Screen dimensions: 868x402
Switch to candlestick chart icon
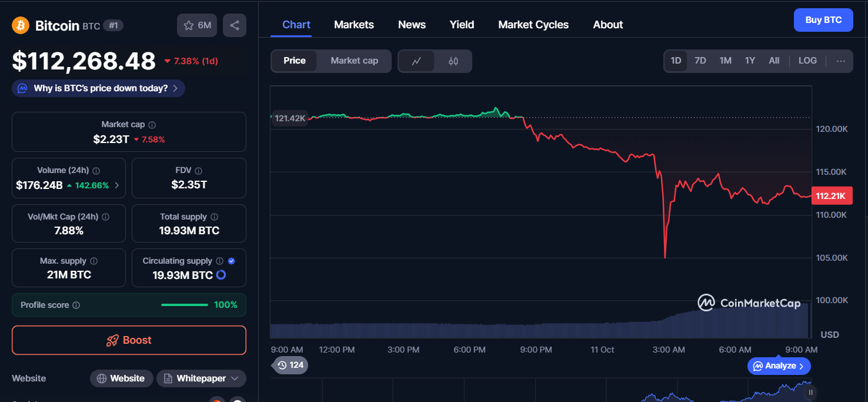click(453, 61)
